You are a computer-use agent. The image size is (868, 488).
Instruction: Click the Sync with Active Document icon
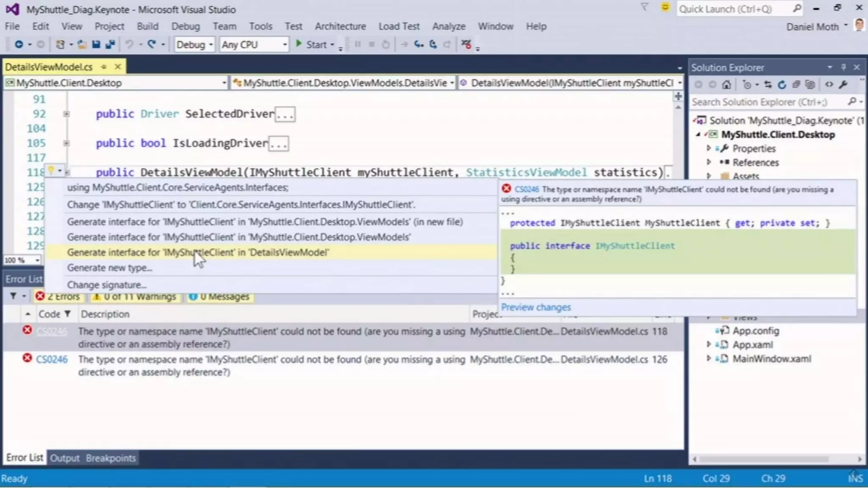tap(768, 85)
